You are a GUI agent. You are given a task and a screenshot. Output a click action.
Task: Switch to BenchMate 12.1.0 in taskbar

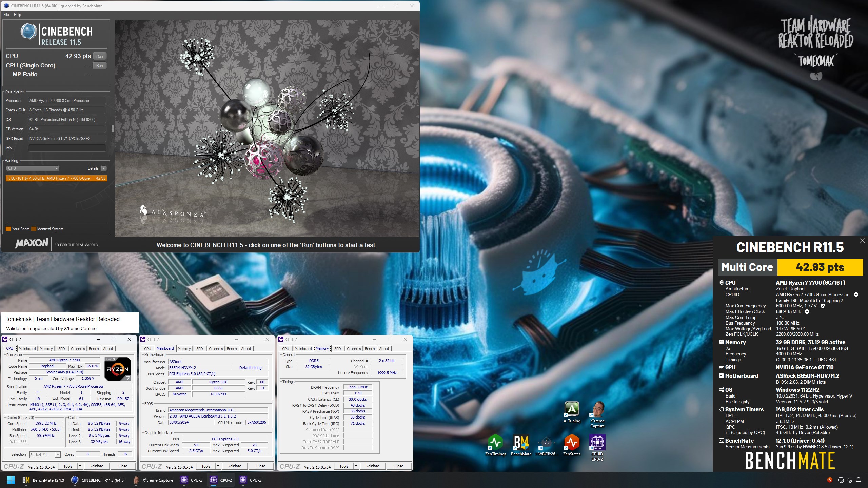(43, 480)
